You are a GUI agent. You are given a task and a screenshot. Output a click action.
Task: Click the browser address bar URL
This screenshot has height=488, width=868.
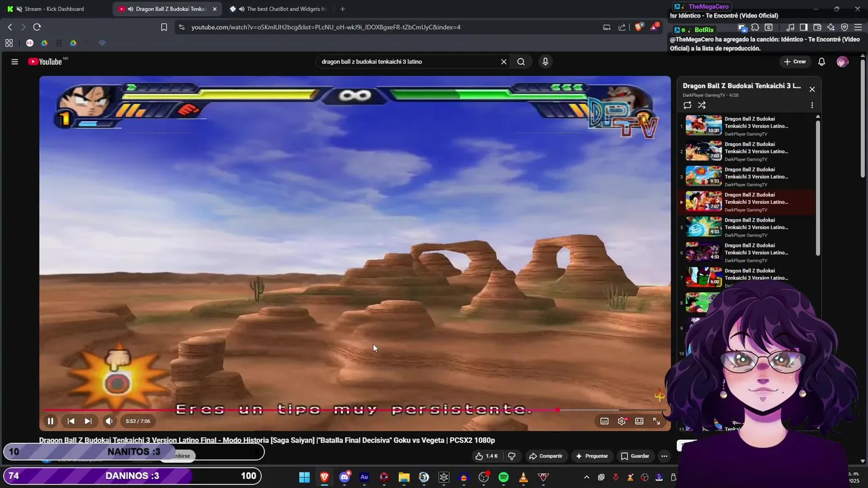click(x=325, y=27)
